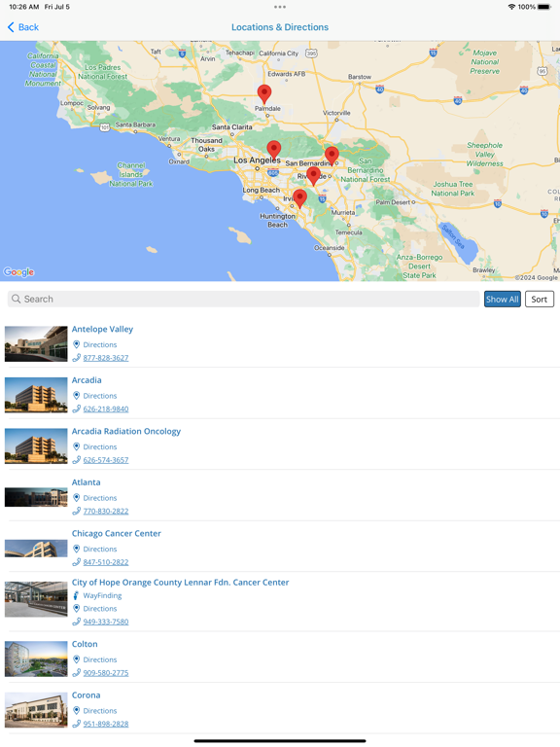Tap the Back chevron icon
The height and width of the screenshot is (747, 560).
click(x=11, y=27)
